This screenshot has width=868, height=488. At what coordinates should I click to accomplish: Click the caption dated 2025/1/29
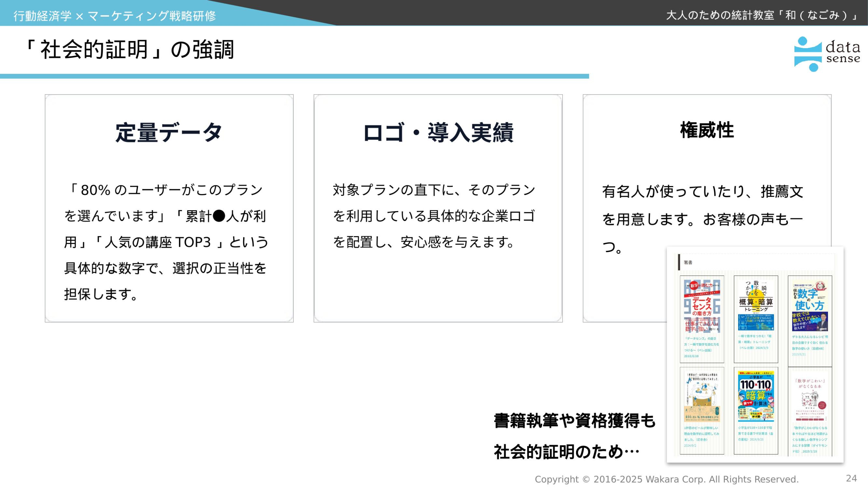pos(810,440)
